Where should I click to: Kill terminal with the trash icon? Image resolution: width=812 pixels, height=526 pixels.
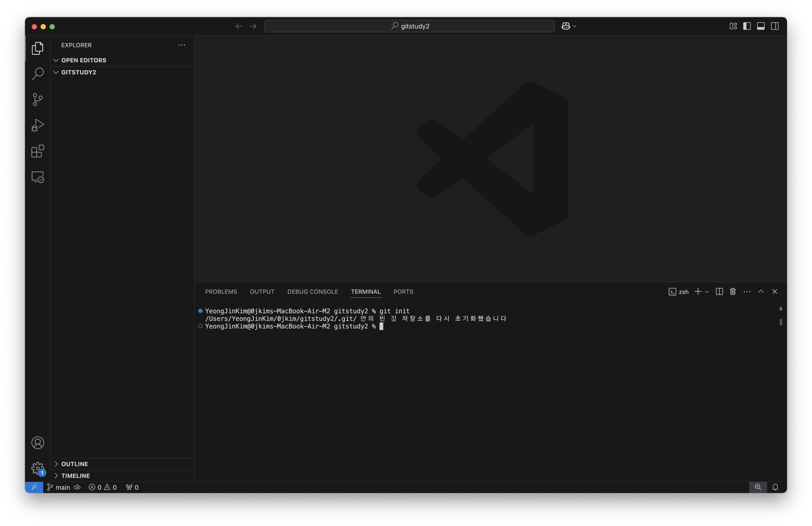(x=732, y=292)
